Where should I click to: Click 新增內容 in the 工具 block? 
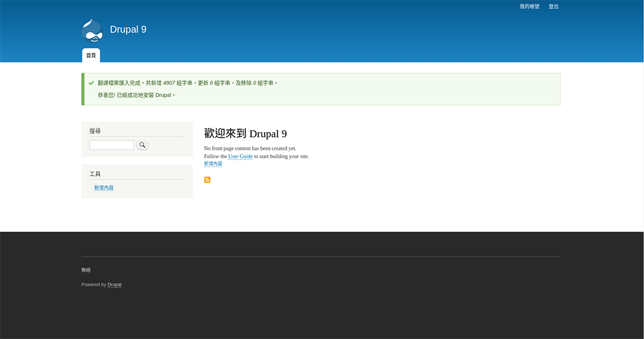coord(104,188)
